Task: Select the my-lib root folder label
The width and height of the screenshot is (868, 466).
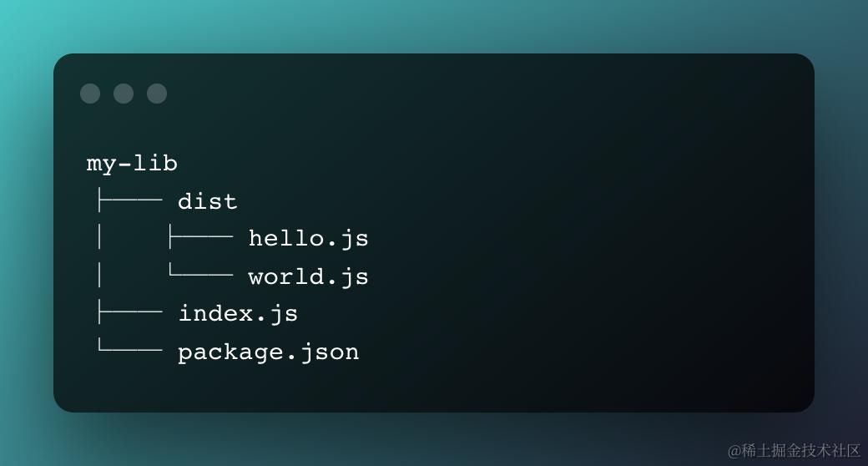Action: click(132, 163)
